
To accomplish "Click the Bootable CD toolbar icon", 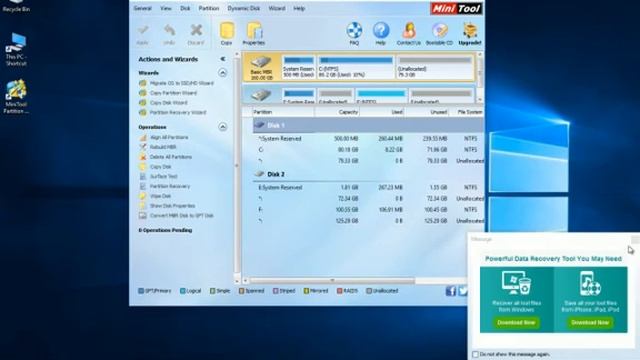I will pos(439,33).
